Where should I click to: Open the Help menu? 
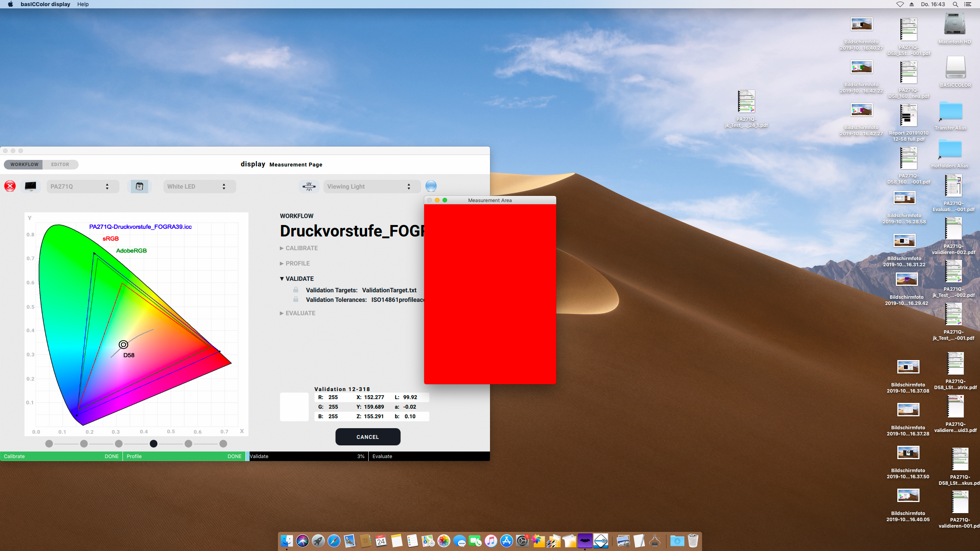pyautogui.click(x=83, y=4)
